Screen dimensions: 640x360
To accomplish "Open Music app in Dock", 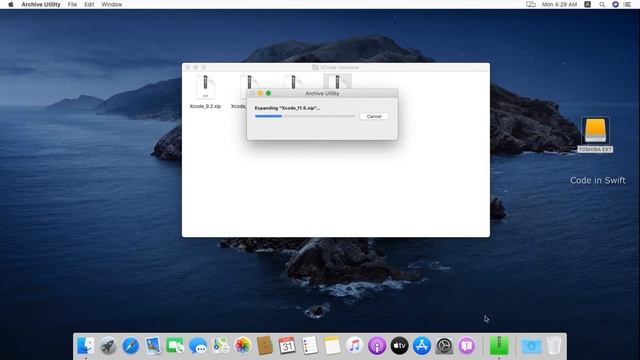I will [x=354, y=346].
